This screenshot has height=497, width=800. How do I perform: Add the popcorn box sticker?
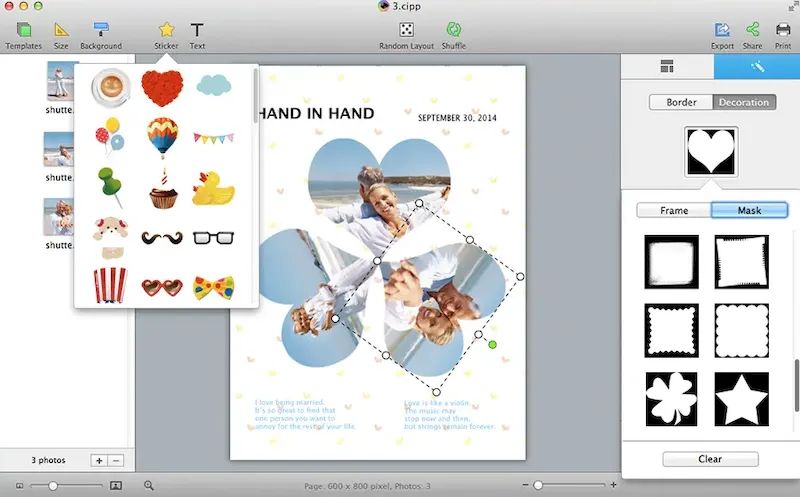[110, 285]
